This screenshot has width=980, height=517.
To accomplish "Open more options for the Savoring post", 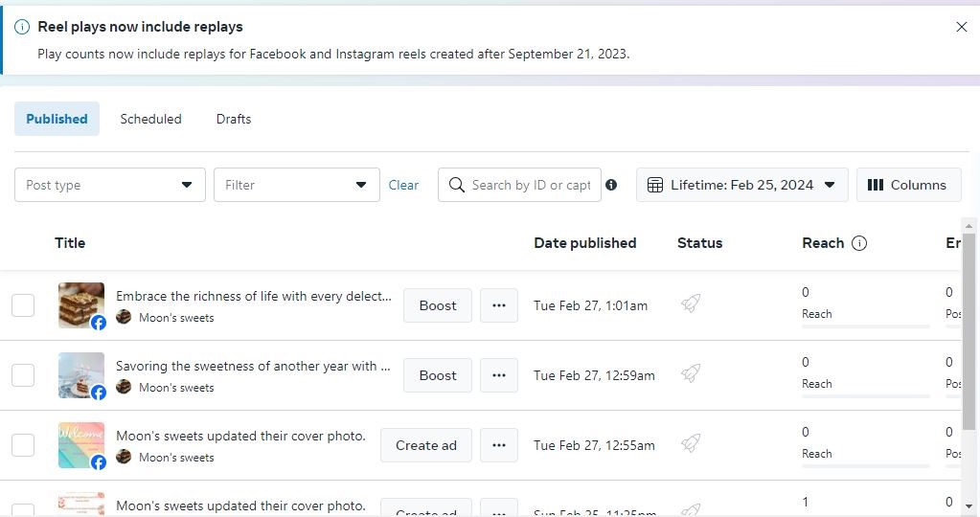I will point(499,375).
